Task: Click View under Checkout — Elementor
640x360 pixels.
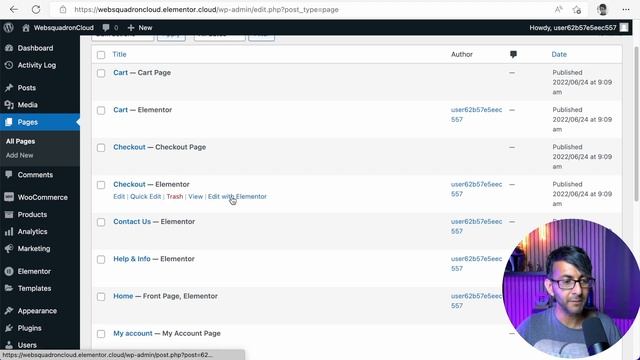Action: click(196, 196)
